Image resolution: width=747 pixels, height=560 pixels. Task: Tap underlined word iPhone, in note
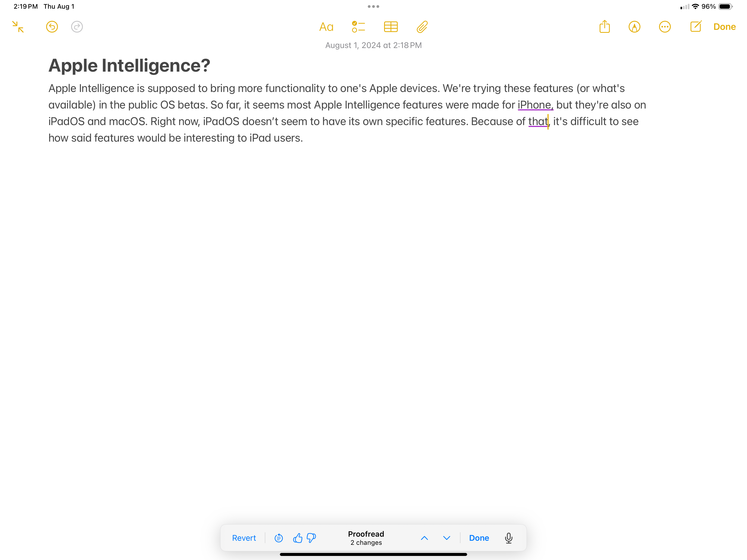click(x=535, y=105)
